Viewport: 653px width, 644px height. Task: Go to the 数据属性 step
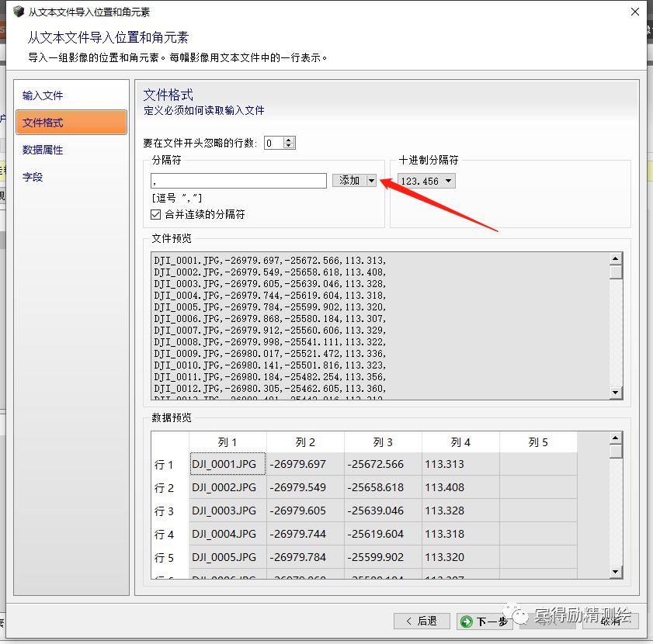tap(43, 150)
